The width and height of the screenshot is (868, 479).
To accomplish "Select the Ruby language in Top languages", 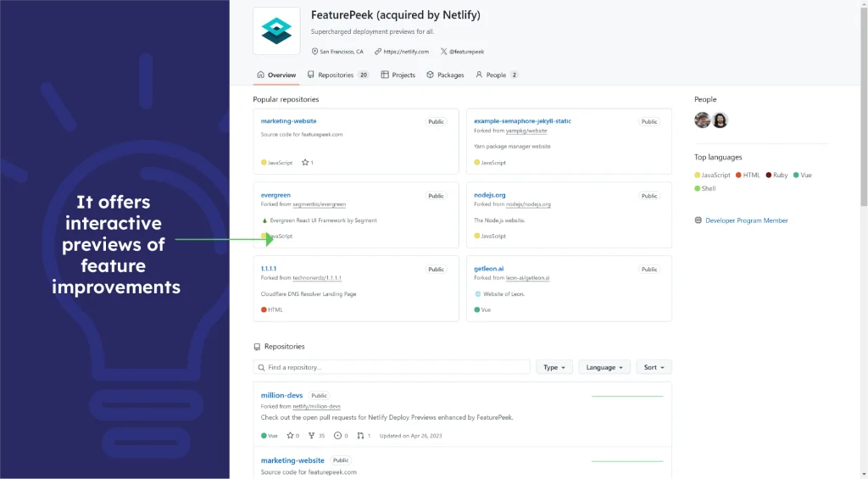I will tap(780, 175).
